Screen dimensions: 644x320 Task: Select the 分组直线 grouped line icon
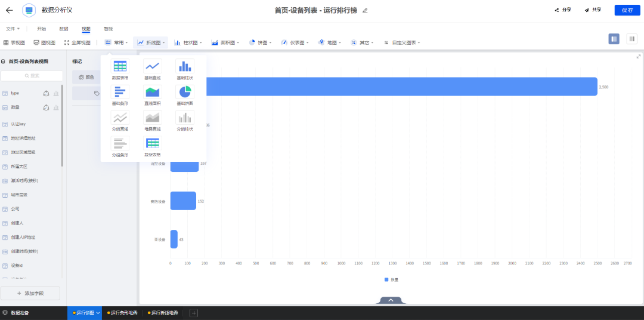coord(120,117)
